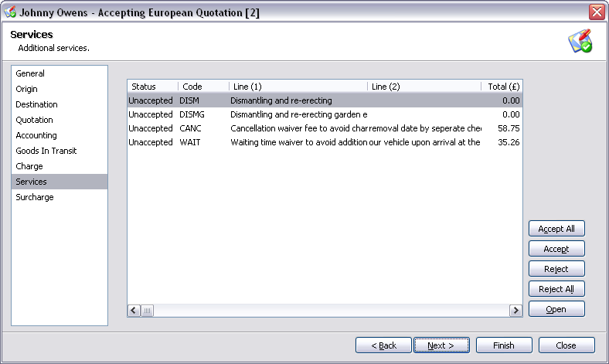Select the WAIT waiting time waiver row
The height and width of the screenshot is (364, 609).
pyautogui.click(x=325, y=142)
